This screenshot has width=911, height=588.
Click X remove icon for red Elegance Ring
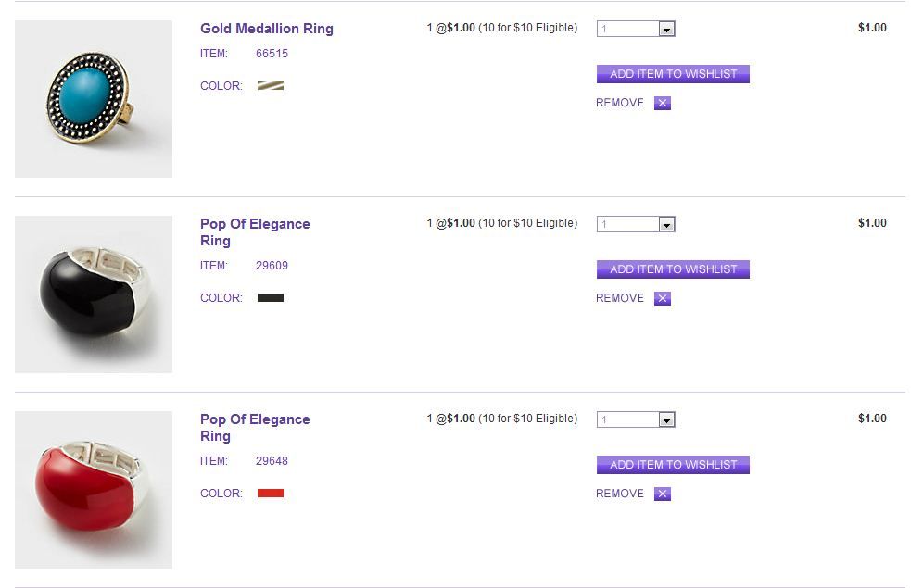(x=662, y=494)
